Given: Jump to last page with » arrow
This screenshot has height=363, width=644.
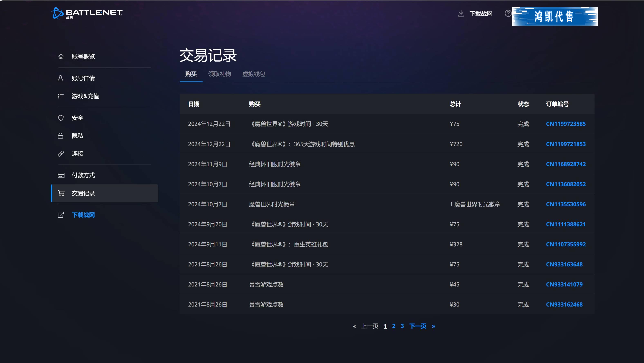Looking at the screenshot, I should (x=433, y=326).
